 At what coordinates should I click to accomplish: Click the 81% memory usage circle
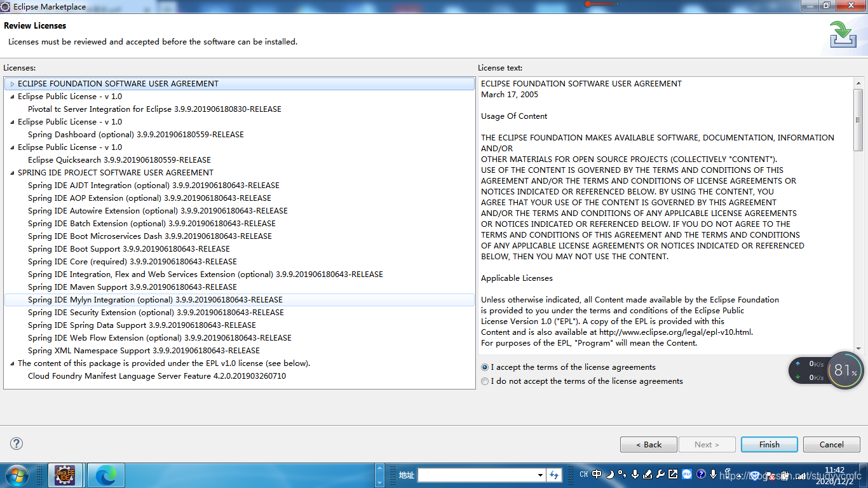846,370
